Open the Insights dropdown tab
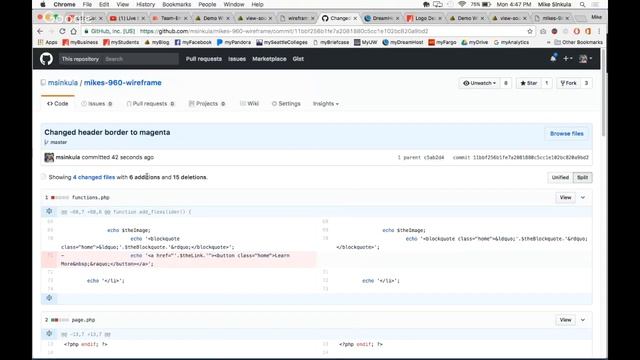This screenshot has width=640, height=360. point(325,104)
